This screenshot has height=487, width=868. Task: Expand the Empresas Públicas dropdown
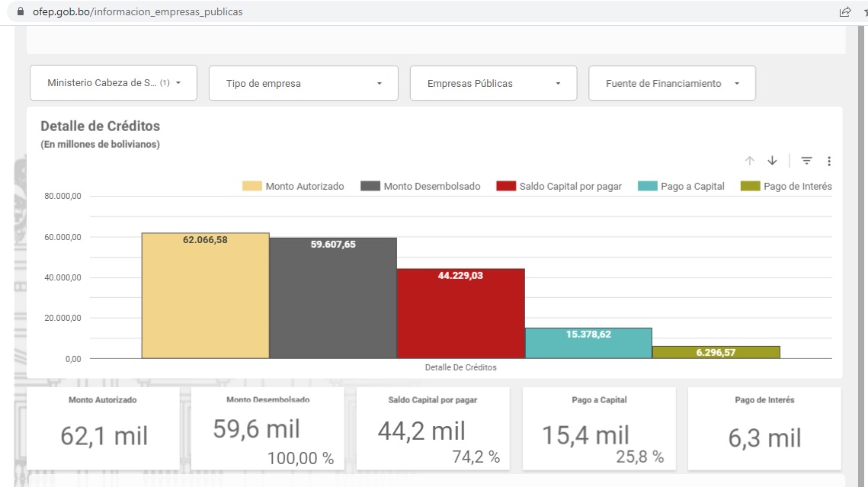tap(493, 84)
